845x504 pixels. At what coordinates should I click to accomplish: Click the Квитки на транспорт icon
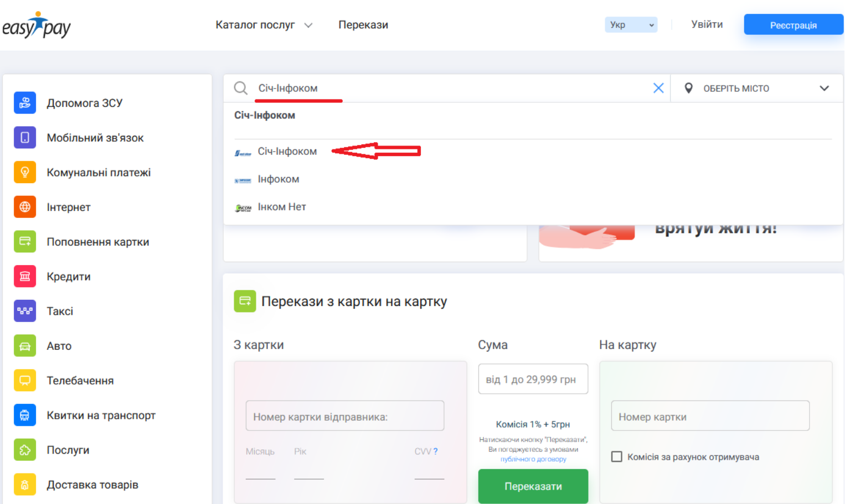tap(25, 415)
